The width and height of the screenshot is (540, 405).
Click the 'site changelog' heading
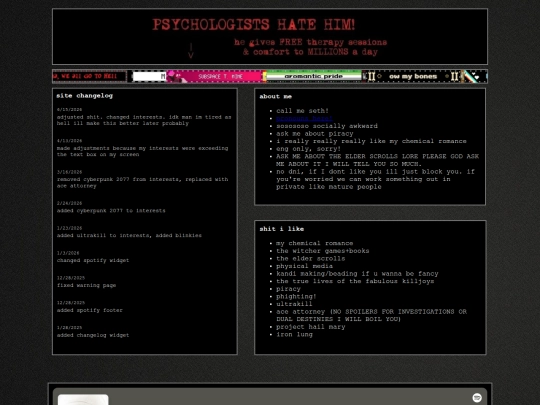(x=84, y=96)
